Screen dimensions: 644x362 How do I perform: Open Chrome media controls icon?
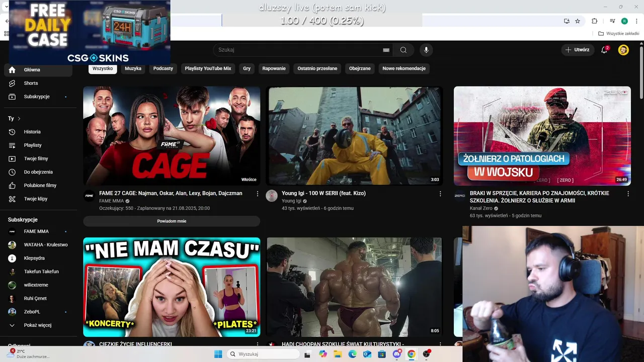point(612,21)
